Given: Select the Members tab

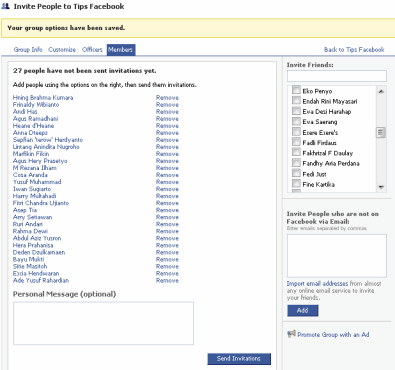Looking at the screenshot, I should click(121, 50).
